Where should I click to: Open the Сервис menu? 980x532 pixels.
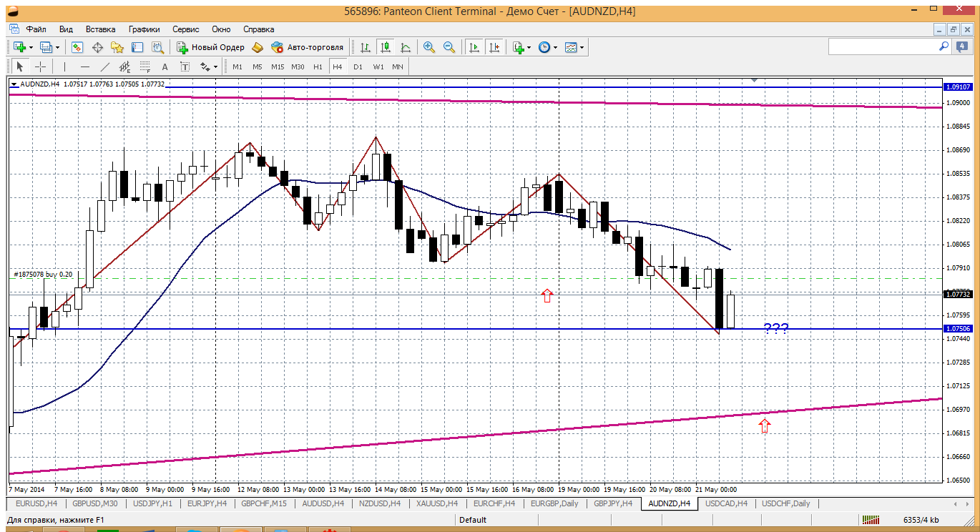pyautogui.click(x=186, y=29)
